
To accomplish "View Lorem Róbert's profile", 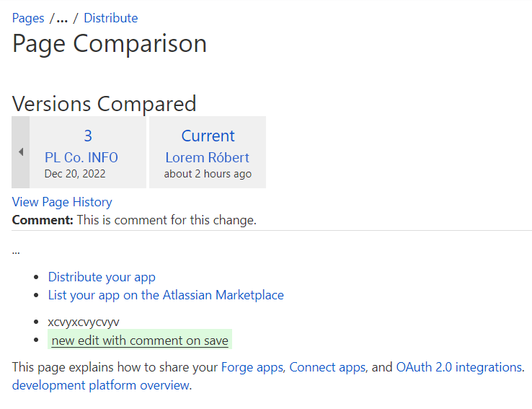I will [207, 157].
